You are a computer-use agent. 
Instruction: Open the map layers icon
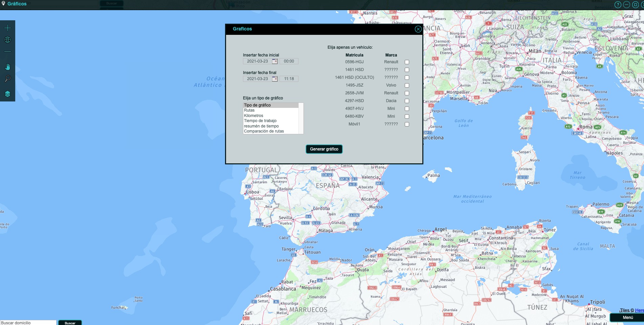tap(7, 94)
